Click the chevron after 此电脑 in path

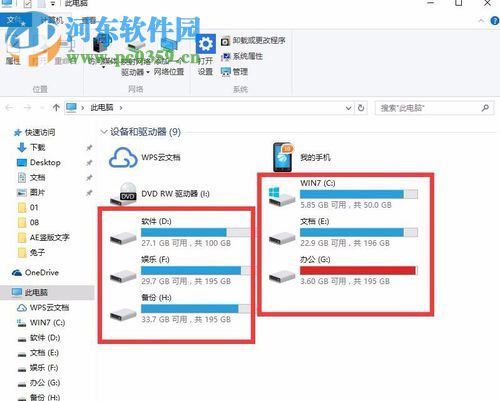(121, 108)
